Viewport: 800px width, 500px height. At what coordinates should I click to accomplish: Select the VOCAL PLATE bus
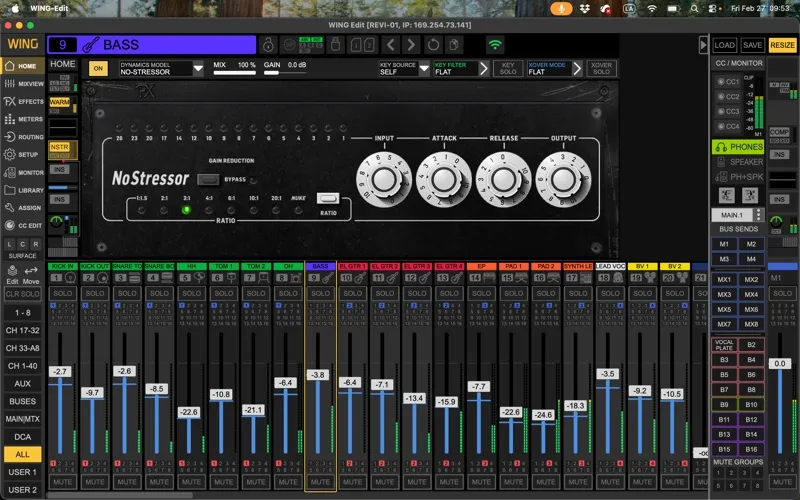coord(724,345)
